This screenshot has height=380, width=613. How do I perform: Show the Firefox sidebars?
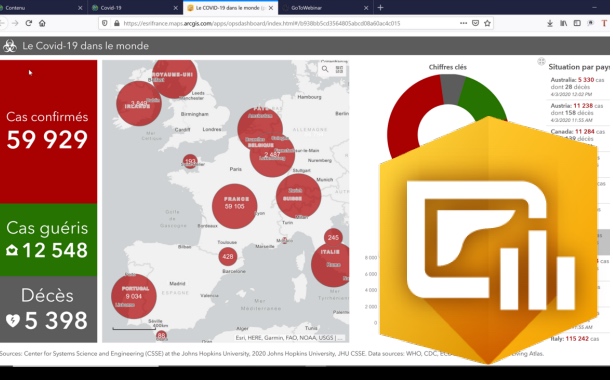tap(577, 23)
